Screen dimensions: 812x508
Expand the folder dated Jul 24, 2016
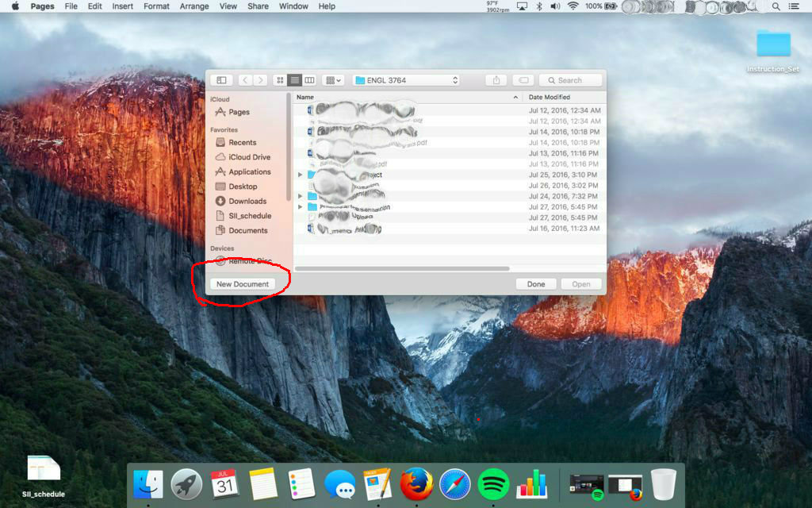coord(300,196)
